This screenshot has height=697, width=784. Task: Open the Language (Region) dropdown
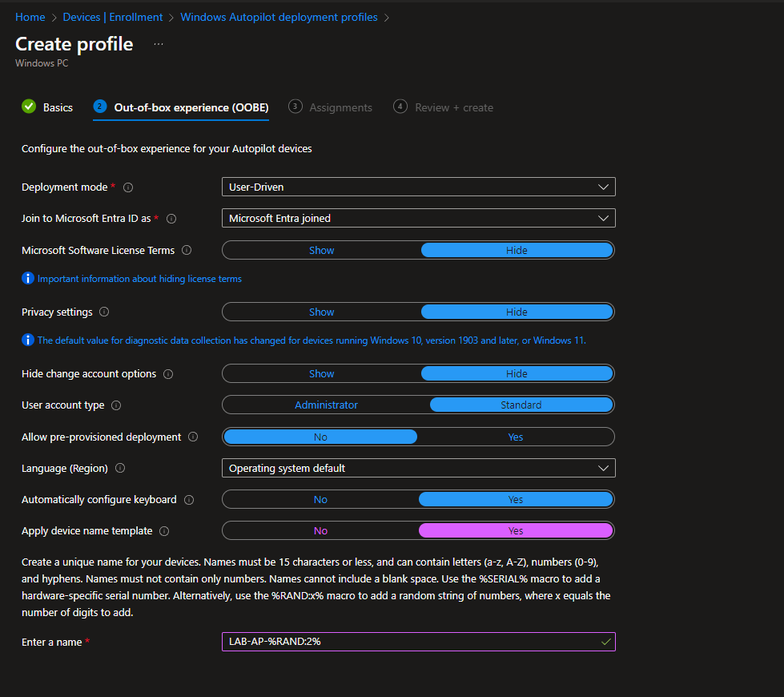point(419,469)
